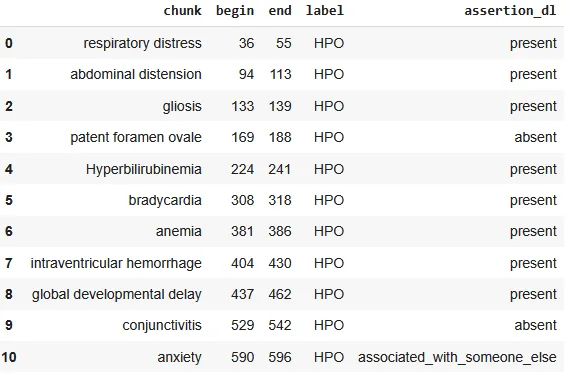Select the bradycardia cell
Screen dimensions: 567x374
(165, 200)
